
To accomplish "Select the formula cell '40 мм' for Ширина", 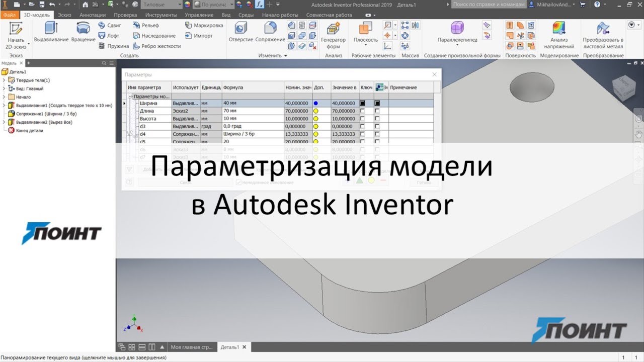I will 253,103.
